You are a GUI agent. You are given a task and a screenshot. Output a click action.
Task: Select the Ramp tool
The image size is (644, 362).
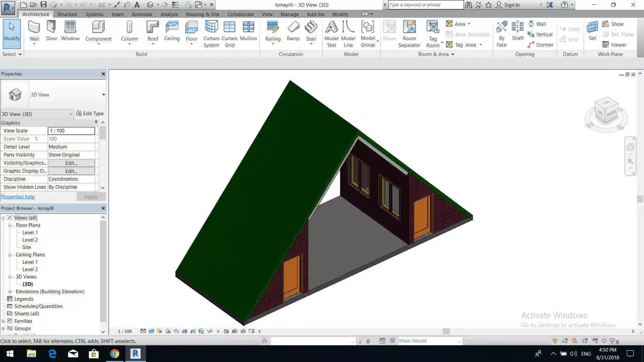[294, 31]
